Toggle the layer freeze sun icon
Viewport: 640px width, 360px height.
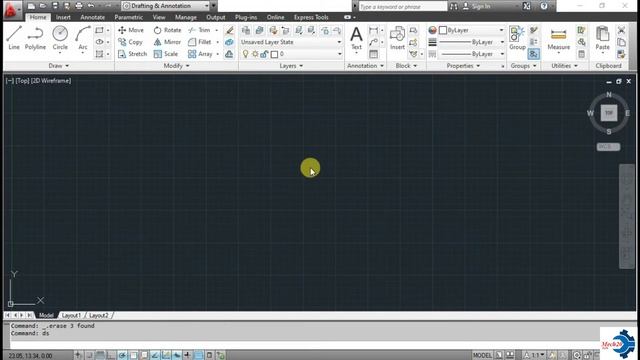[x=255, y=54]
